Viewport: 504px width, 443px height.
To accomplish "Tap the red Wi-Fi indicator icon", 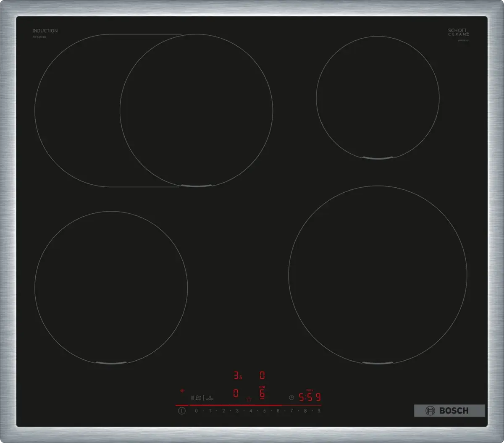I will [182, 391].
